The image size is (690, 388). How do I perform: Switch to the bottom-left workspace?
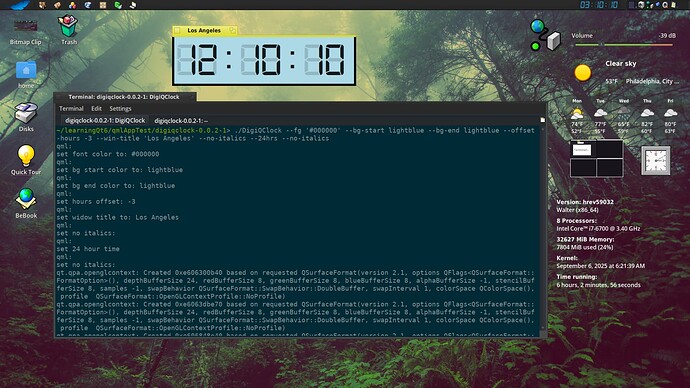point(583,167)
